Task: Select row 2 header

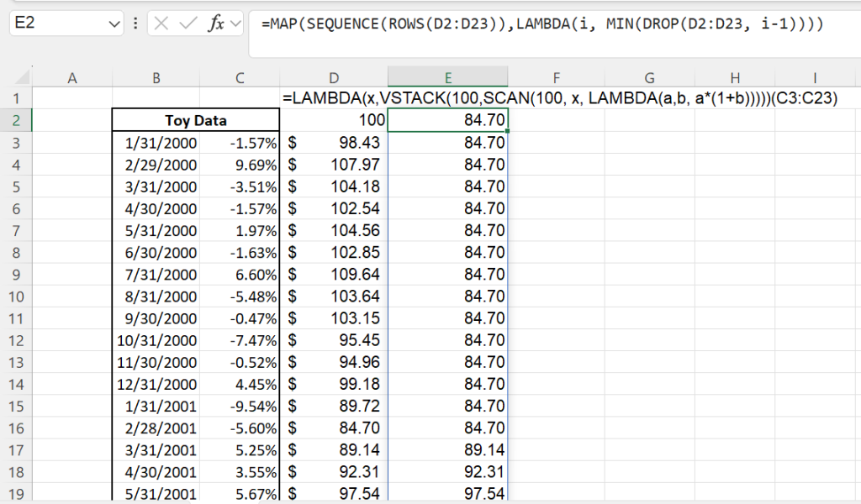Action: (15, 121)
